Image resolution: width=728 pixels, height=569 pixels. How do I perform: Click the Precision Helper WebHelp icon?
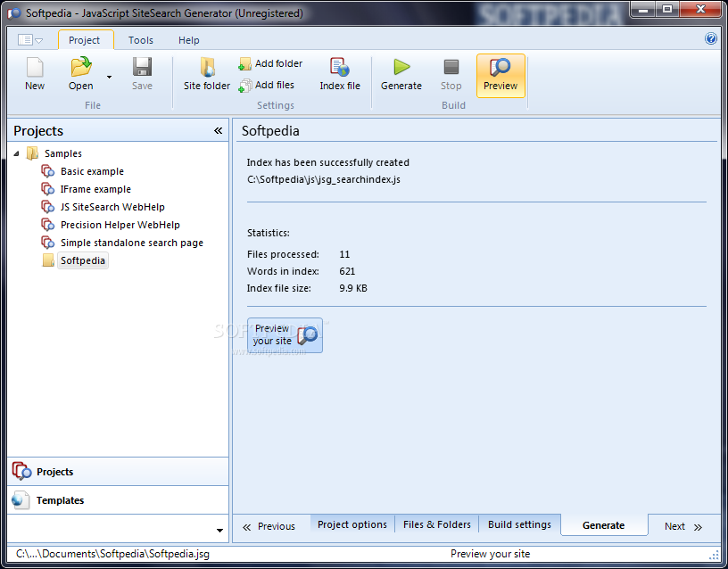click(48, 225)
